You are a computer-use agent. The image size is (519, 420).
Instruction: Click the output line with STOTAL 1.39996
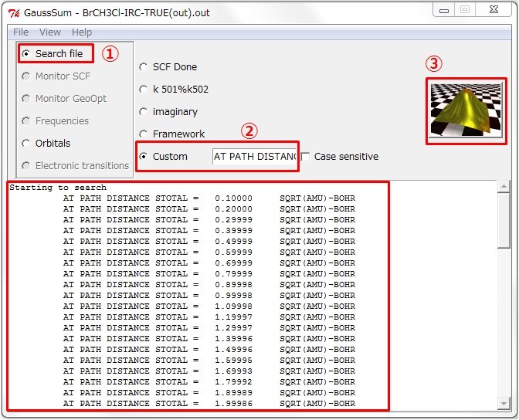[x=209, y=339]
